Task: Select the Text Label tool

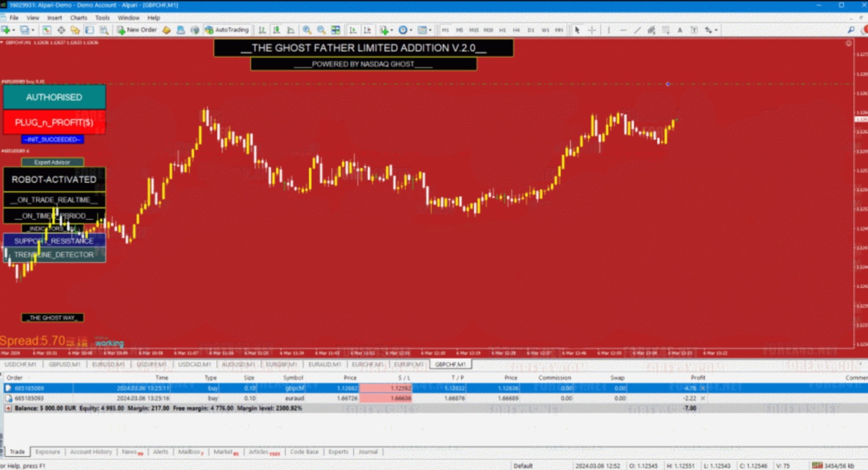Action: 694,30
